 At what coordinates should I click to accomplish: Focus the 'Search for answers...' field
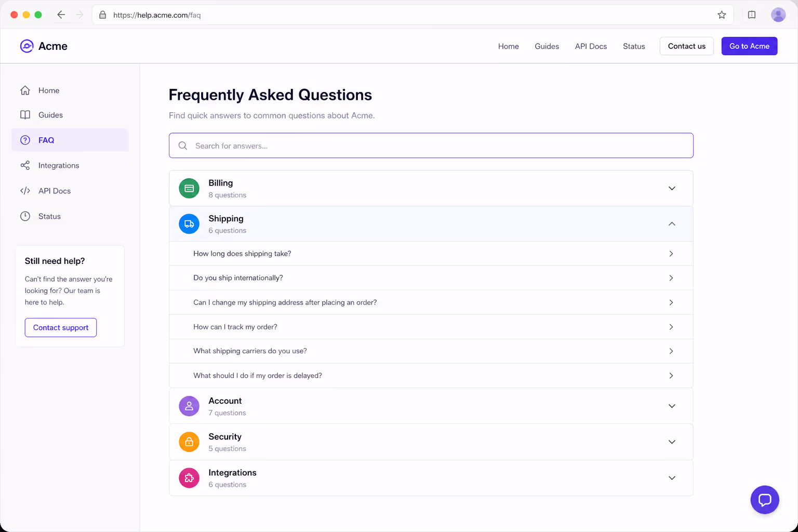tap(431, 145)
